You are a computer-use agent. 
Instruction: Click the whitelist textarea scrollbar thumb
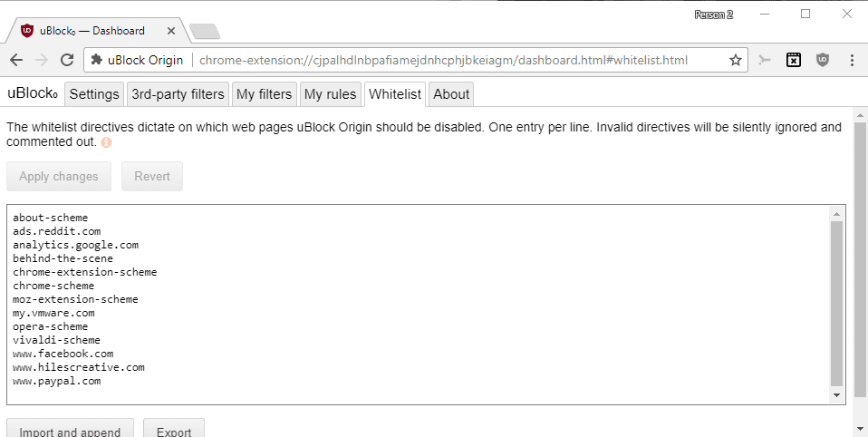(836, 304)
